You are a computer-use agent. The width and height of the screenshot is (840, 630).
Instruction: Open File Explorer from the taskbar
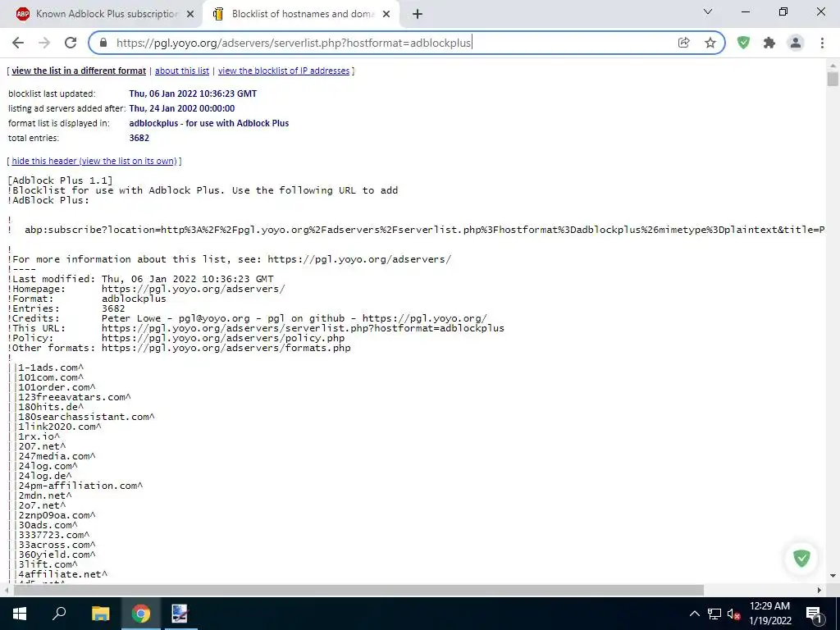100,614
